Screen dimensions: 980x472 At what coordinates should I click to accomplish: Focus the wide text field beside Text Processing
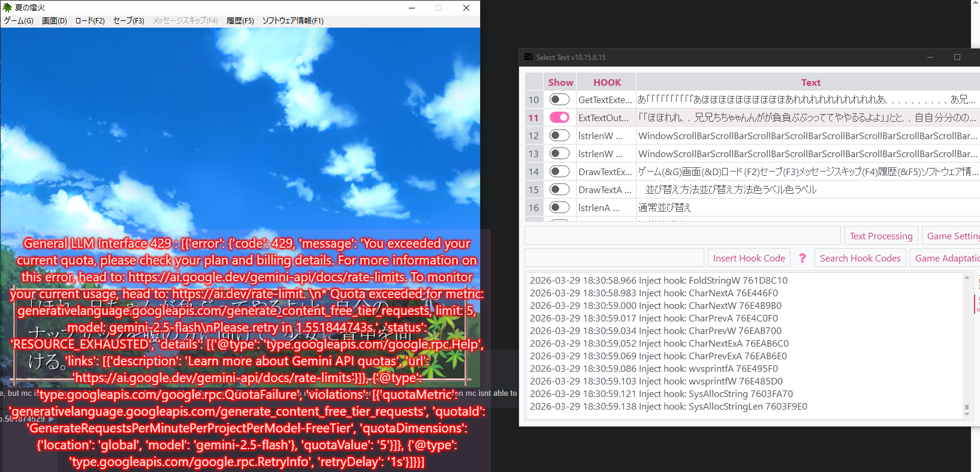[x=683, y=236]
